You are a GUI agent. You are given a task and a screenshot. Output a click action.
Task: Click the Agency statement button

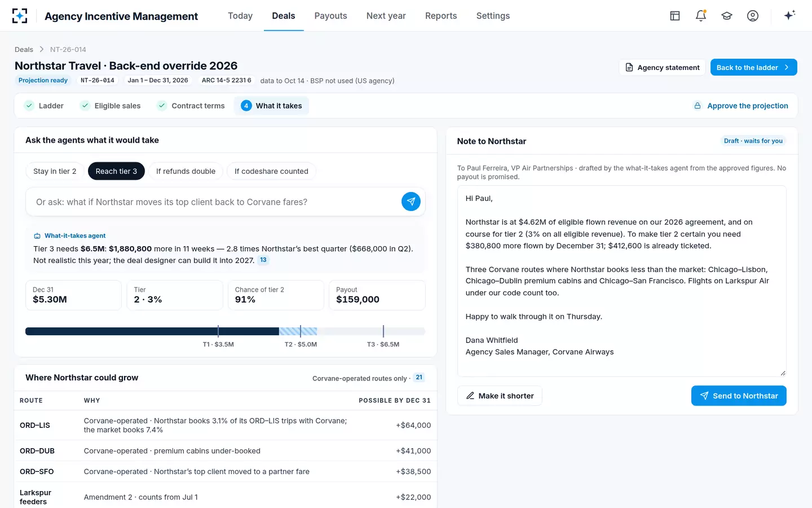662,67
